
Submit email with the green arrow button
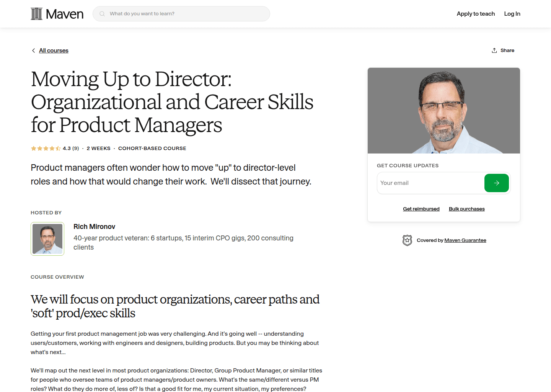pos(496,183)
